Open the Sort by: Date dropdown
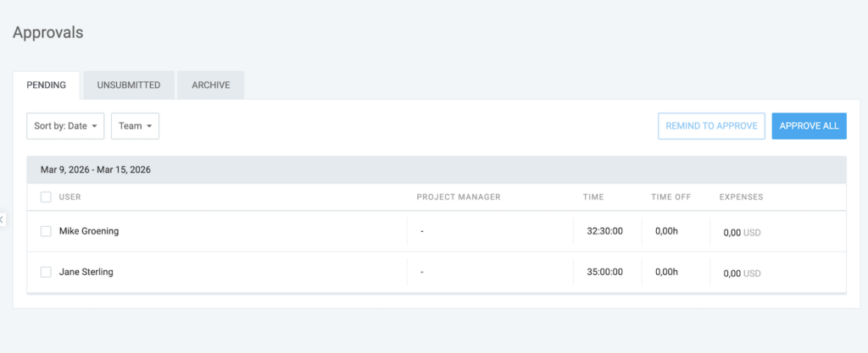This screenshot has height=353, width=868. 65,126
